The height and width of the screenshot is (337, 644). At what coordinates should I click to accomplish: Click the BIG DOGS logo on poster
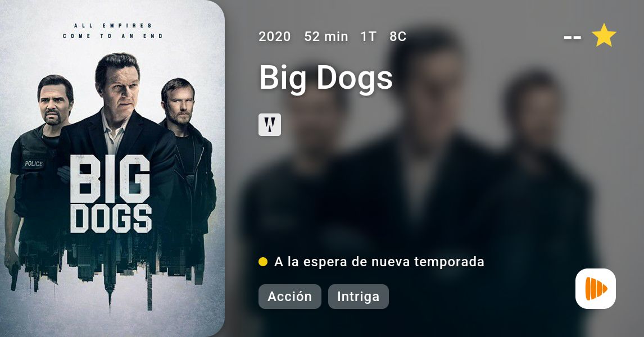111,194
